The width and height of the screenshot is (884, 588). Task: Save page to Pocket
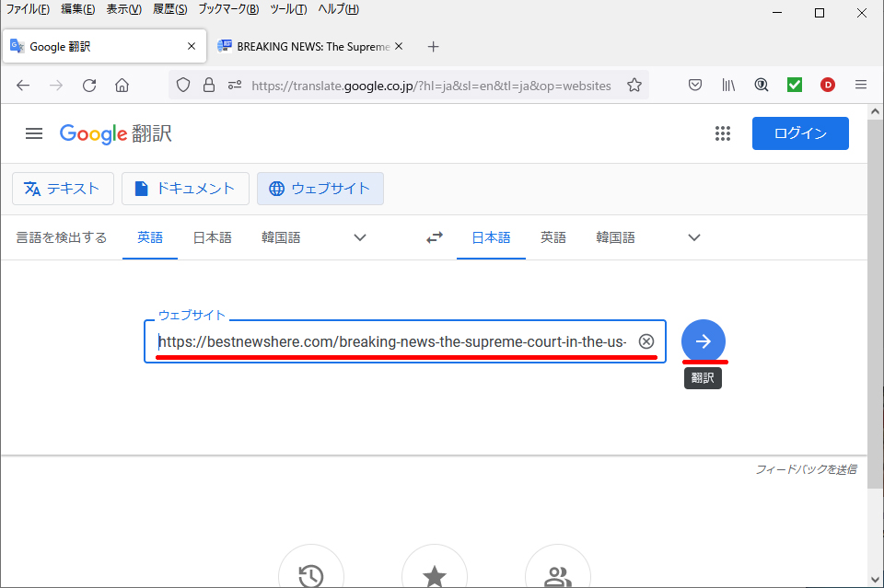[695, 85]
